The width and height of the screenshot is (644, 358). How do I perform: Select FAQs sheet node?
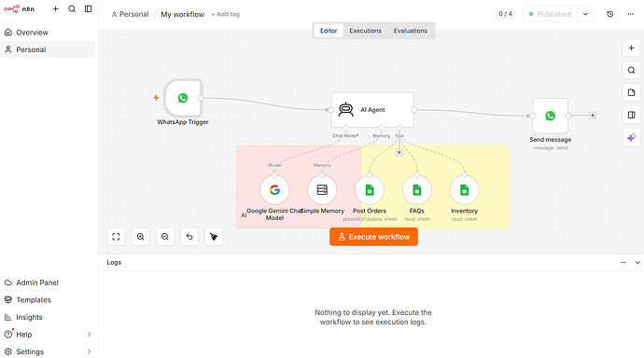417,190
